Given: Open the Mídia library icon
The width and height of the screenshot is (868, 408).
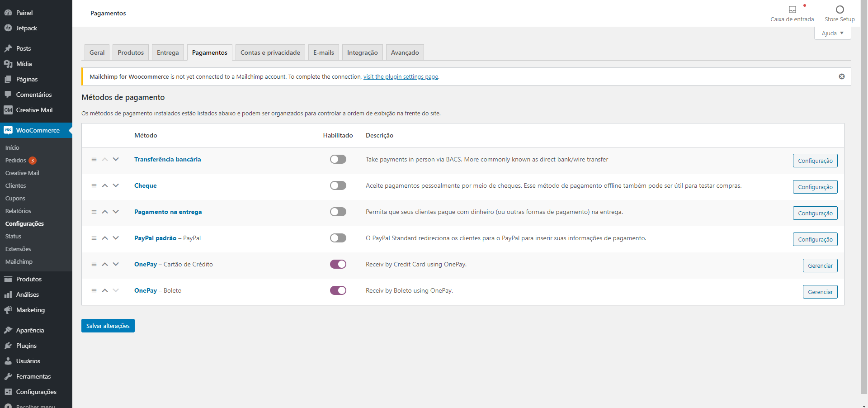Looking at the screenshot, I should (8, 64).
